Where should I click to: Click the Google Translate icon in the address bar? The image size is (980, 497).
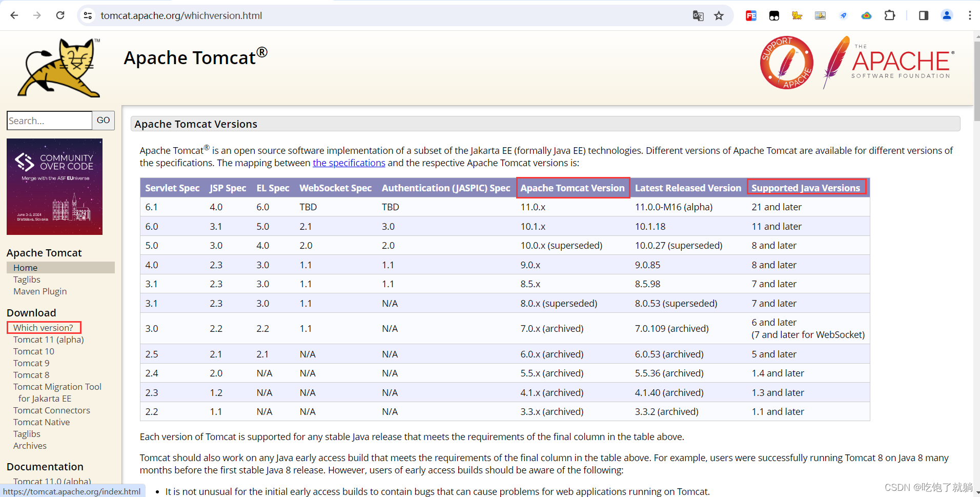(698, 15)
